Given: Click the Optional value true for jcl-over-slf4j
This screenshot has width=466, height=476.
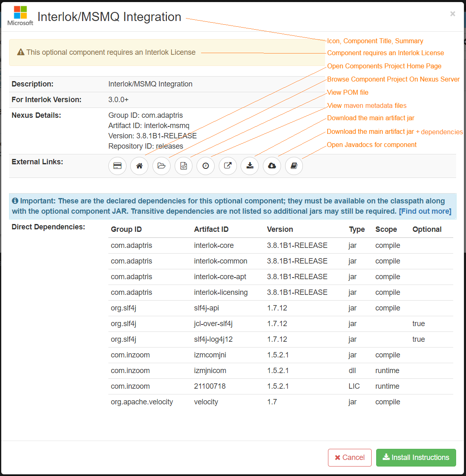Looking at the screenshot, I should [x=419, y=324].
